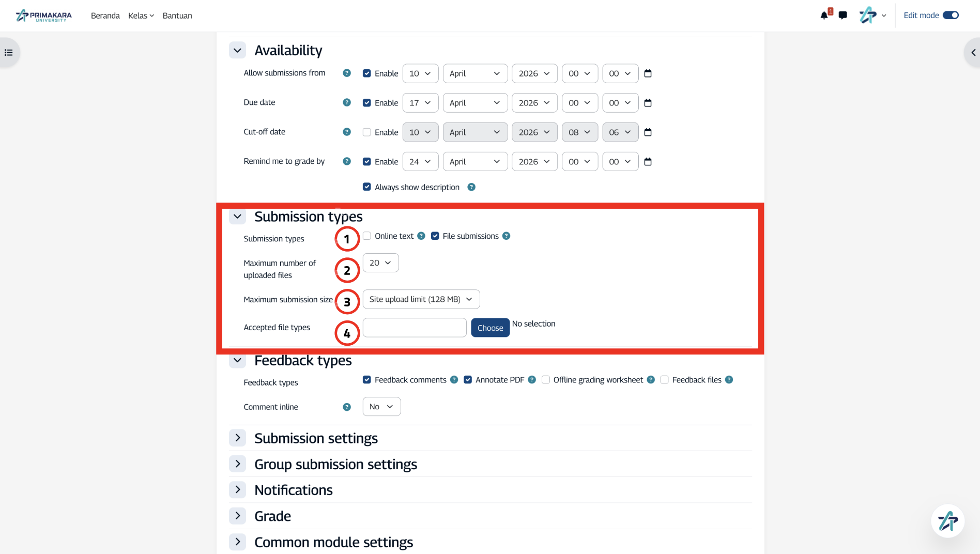Open the block drawer arrow on right edge
The height and width of the screenshot is (554, 980).
pos(973,53)
